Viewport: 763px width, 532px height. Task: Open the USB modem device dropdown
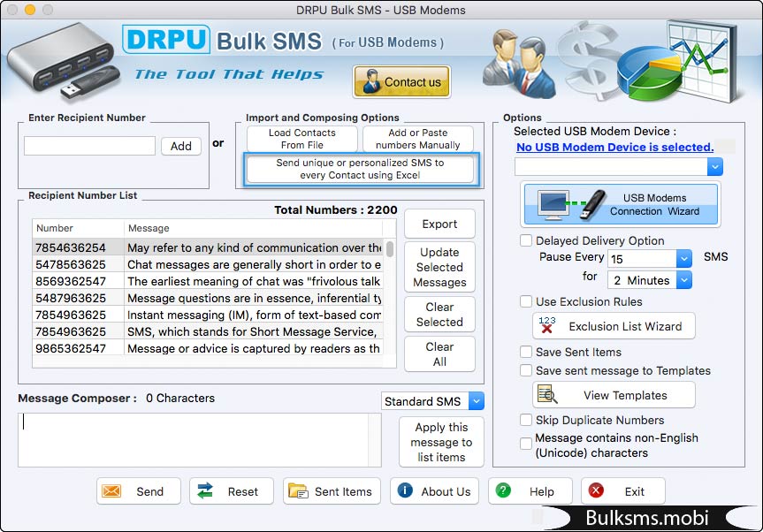715,167
